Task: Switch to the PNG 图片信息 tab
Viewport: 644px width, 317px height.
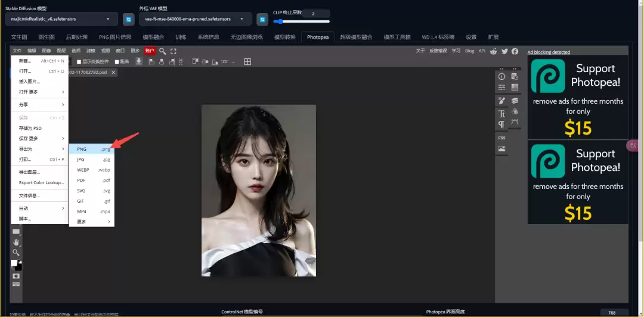Action: (115, 37)
